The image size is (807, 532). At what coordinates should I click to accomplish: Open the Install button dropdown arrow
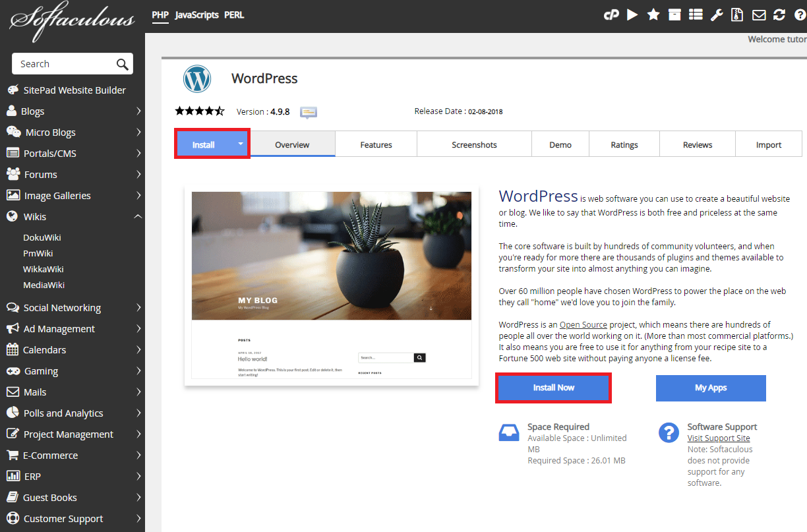point(241,144)
